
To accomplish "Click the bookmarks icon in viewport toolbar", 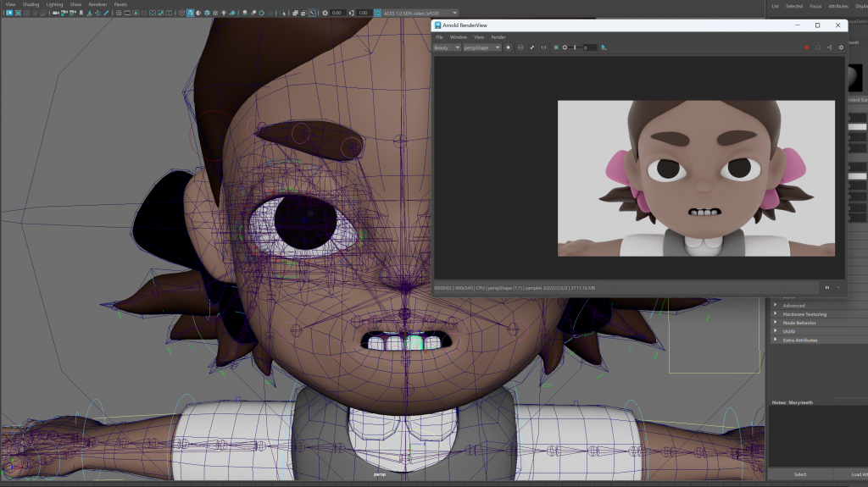I will point(81,13).
